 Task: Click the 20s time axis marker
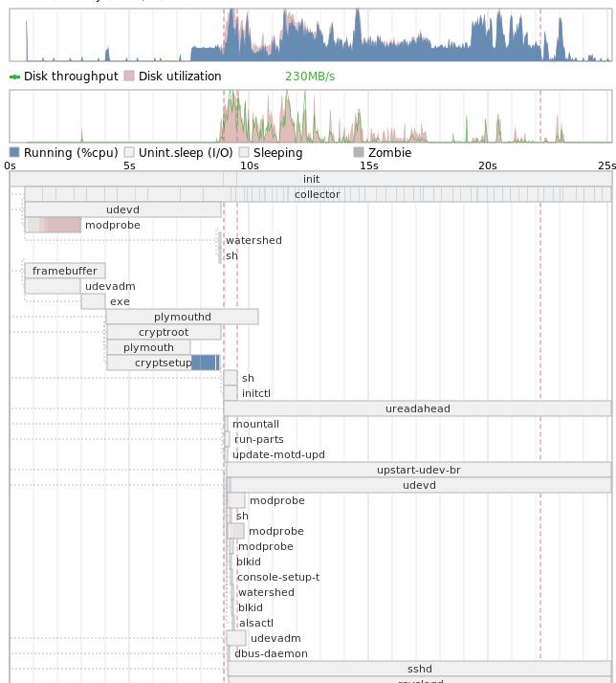coord(487,165)
